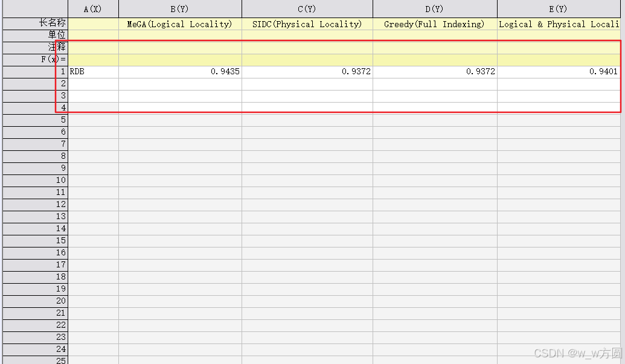Select the 长名称 row header
Viewport: 625px width, 364px height.
click(x=35, y=24)
